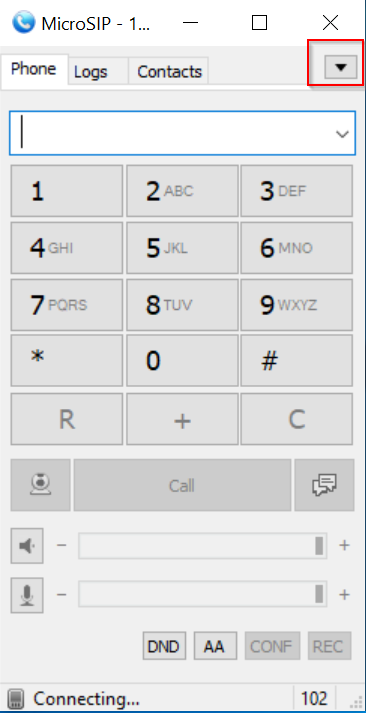Click the phone status icon in status bar

click(16, 698)
